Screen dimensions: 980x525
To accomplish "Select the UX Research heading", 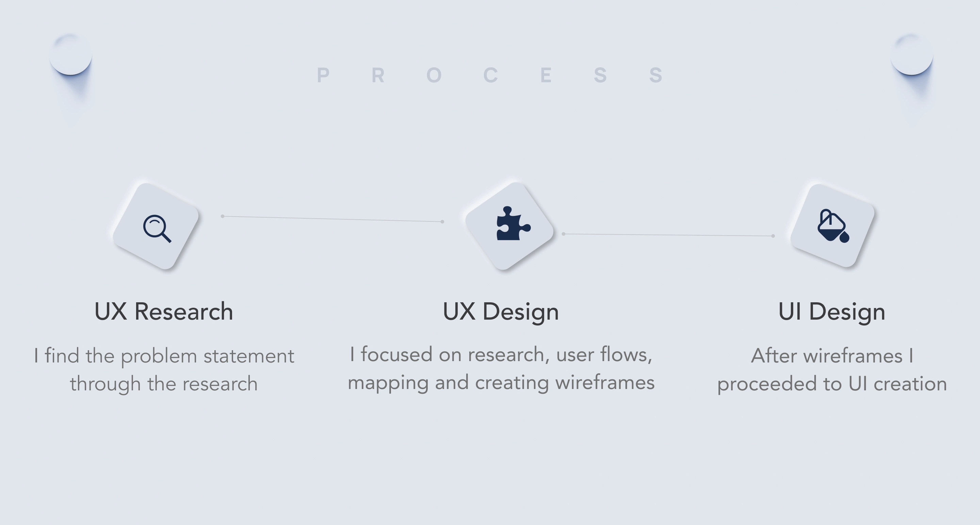I will coord(164,312).
